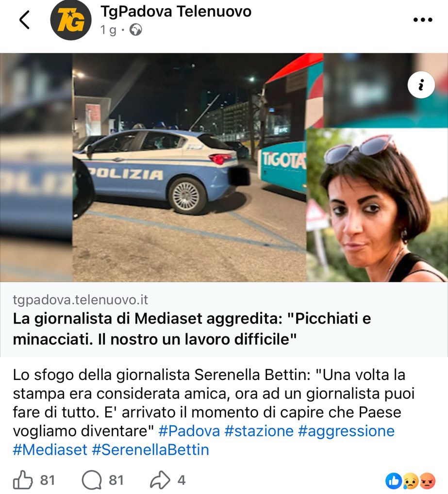Image resolution: width=448 pixels, height=494 pixels.
Task: Open article headline about Mediaset journalist
Action: (x=192, y=329)
